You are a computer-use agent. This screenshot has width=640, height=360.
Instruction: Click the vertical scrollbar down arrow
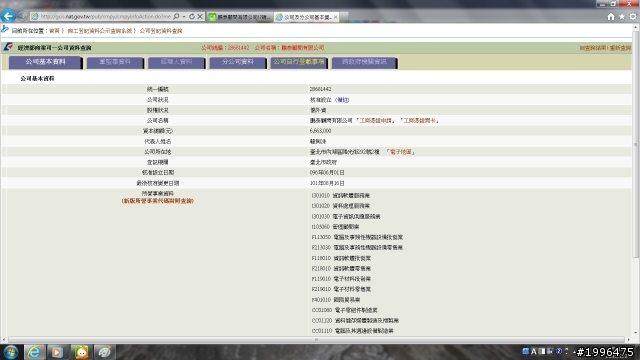(x=636, y=333)
